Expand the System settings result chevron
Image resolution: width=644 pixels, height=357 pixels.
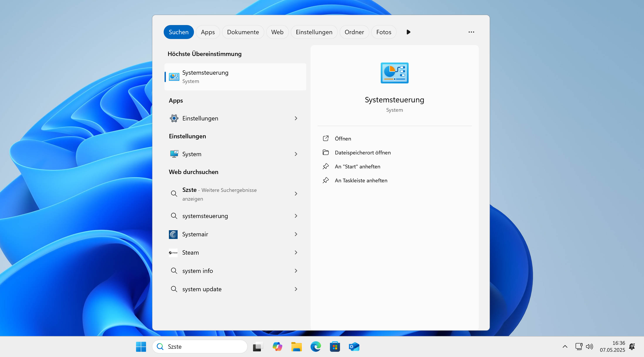point(296,154)
